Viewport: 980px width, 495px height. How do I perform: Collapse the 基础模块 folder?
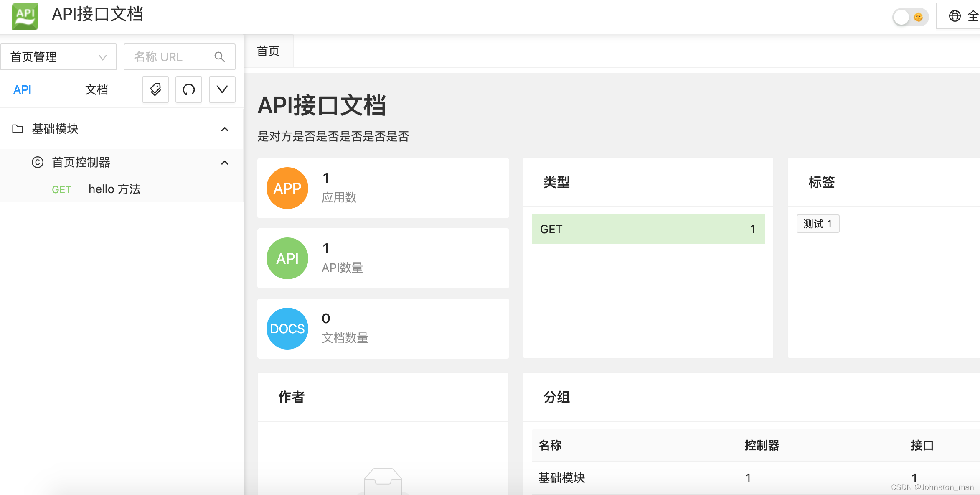point(225,129)
